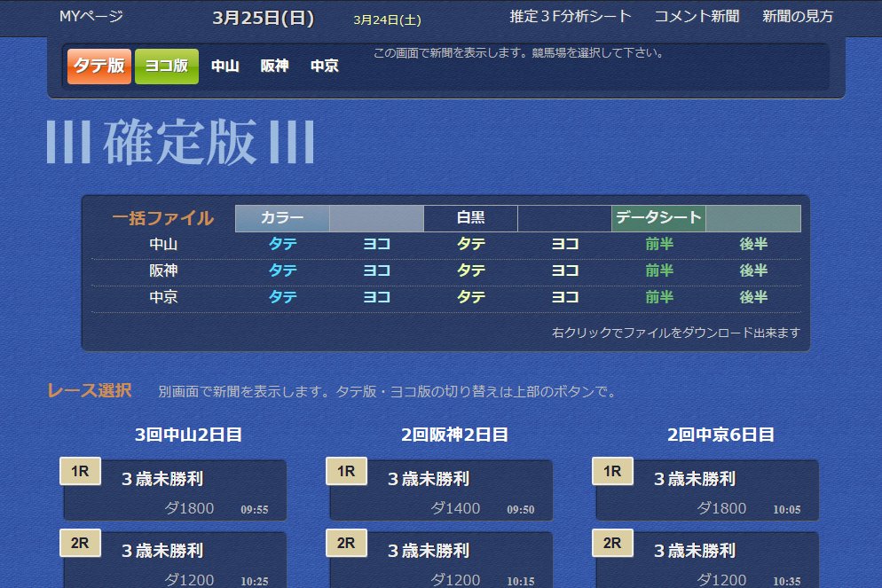Viewport: 882px width, 588px height.
Task: Open 中山 2R 3歳未勝利 10:25 race
Action: (175, 561)
